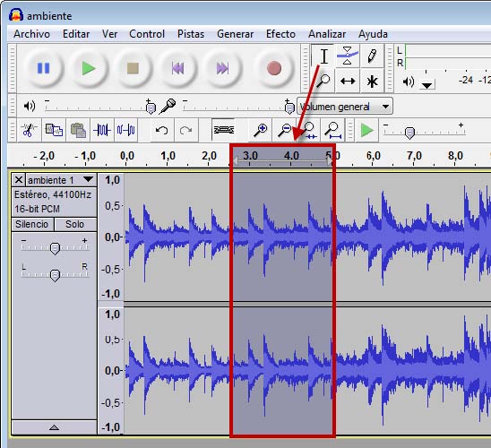Toggle Solo on ambiente 1 track
Screen dimensions: 491x448
[75, 224]
